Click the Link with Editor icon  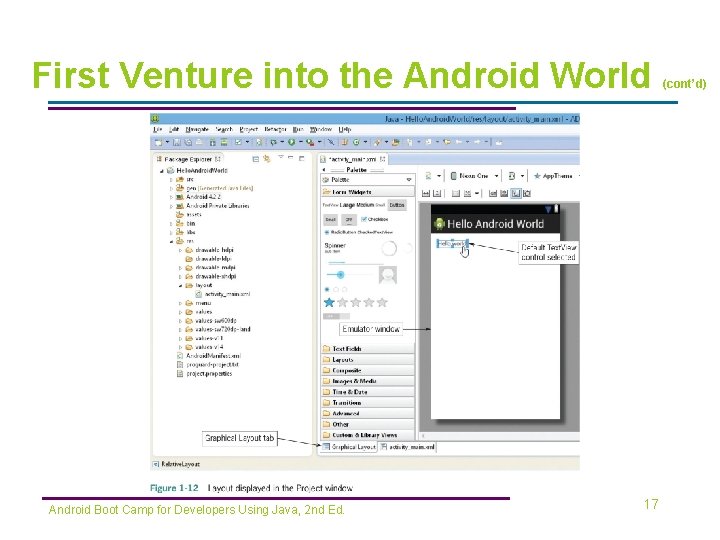point(267,159)
